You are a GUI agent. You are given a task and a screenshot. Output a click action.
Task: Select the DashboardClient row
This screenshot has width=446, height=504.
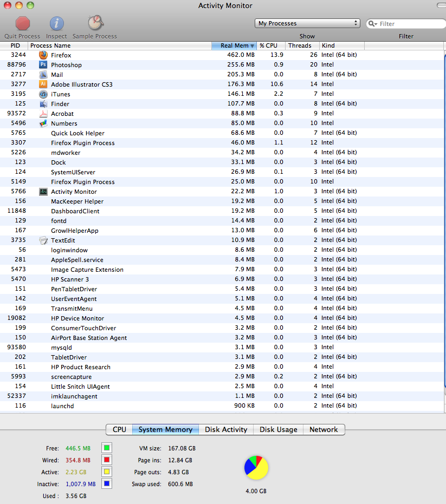[222, 211]
